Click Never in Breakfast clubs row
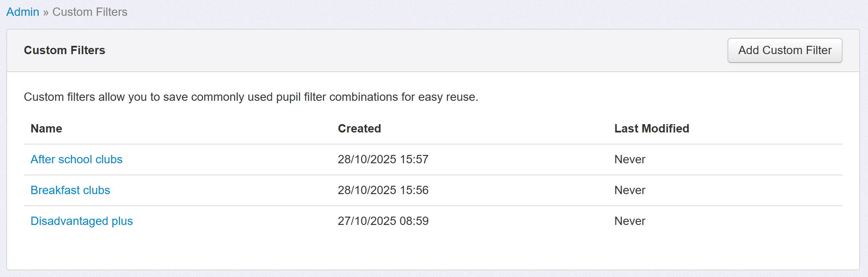 click(630, 190)
